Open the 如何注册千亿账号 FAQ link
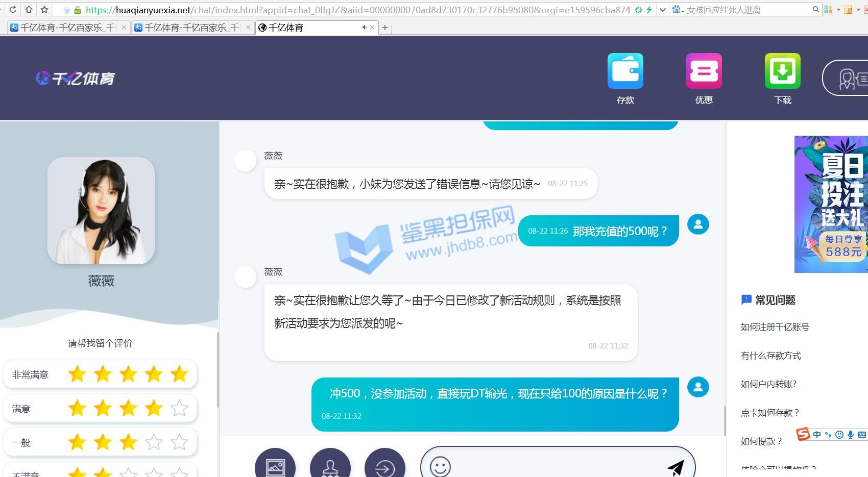 pyautogui.click(x=775, y=327)
